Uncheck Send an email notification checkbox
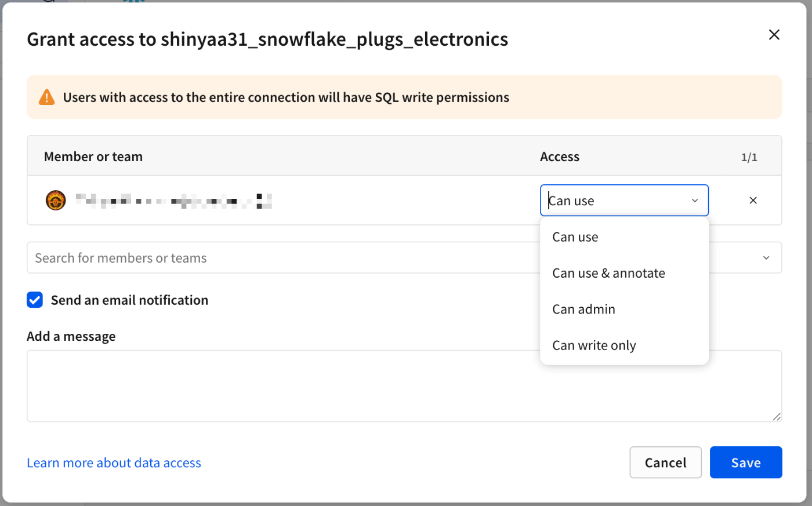This screenshot has height=506, width=812. click(35, 300)
